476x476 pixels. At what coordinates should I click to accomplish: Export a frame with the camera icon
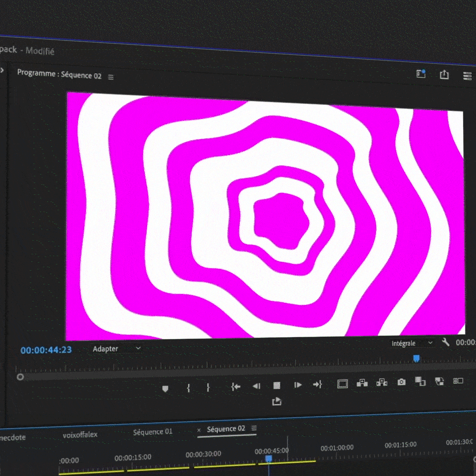(x=401, y=382)
